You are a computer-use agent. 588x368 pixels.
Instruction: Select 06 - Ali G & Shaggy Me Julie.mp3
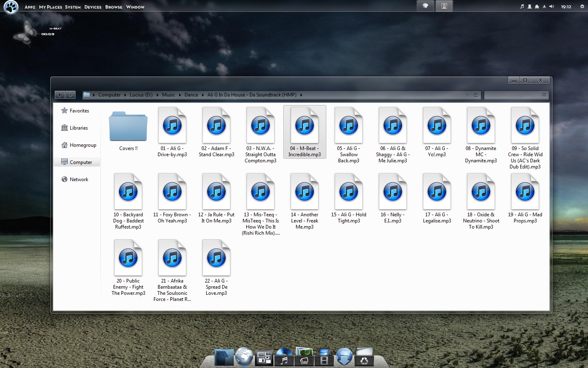point(393,135)
